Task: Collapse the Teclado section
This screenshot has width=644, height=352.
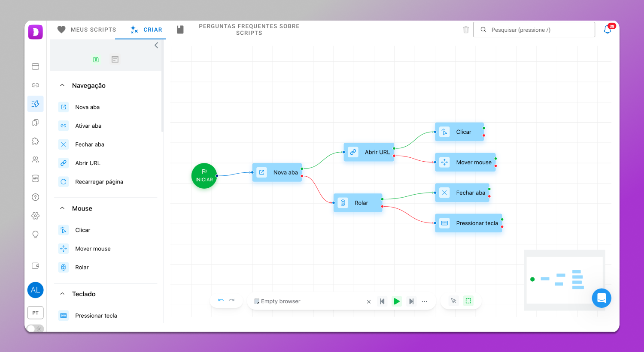Action: point(62,294)
